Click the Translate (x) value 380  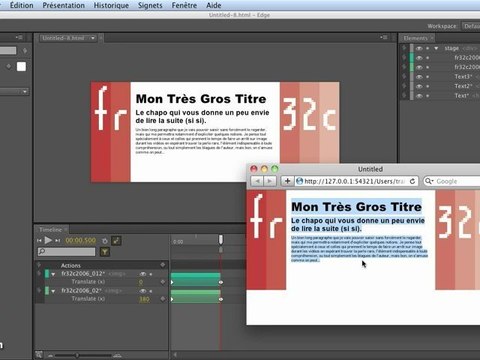tap(144, 299)
